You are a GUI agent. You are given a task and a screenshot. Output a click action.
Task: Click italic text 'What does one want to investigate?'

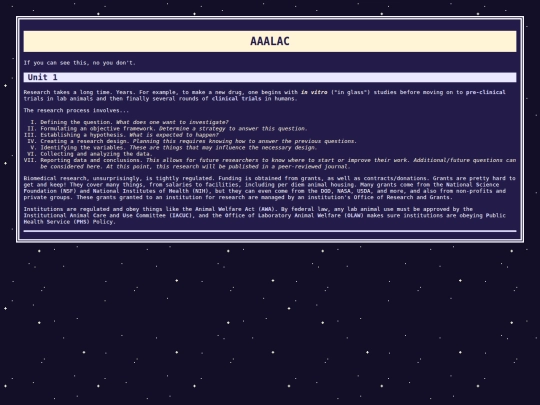172,122
